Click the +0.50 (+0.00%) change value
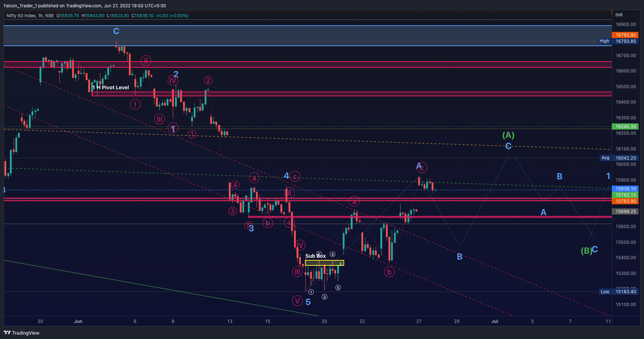Viewport: 644px width, 339px height. tap(172, 16)
